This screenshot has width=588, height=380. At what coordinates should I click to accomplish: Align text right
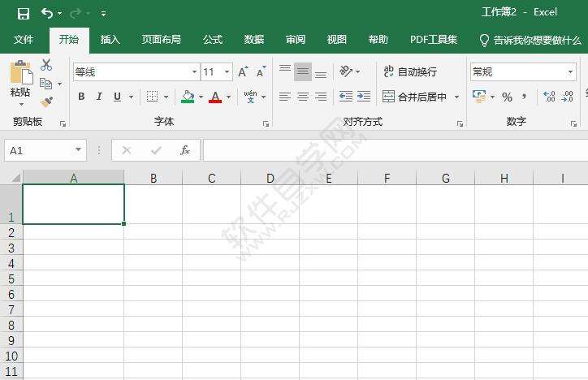pyautogui.click(x=321, y=97)
